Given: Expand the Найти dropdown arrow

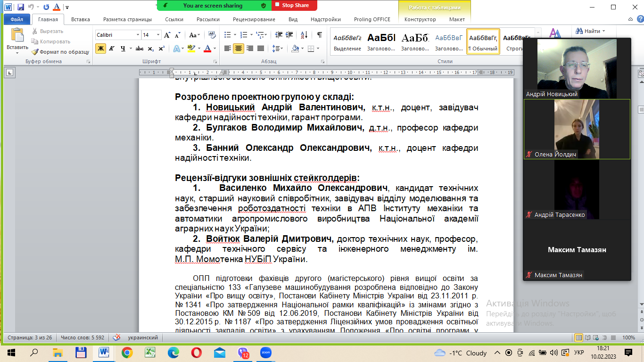Looking at the screenshot, I should tap(603, 31).
